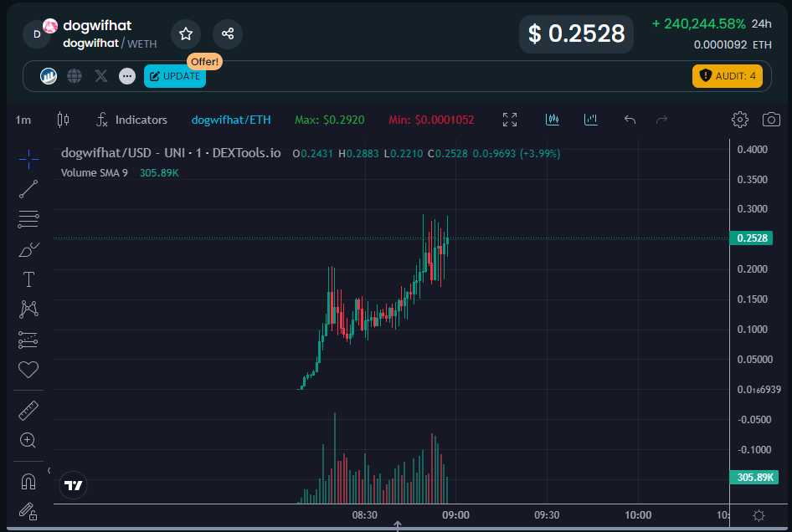Viewport: 792px width, 532px height.
Task: Open the DEXTools chart icon link
Action: click(49, 76)
